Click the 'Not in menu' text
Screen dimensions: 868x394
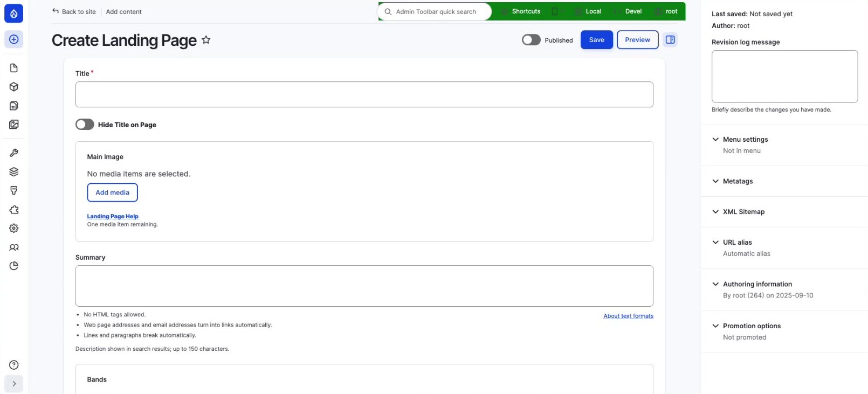point(742,151)
